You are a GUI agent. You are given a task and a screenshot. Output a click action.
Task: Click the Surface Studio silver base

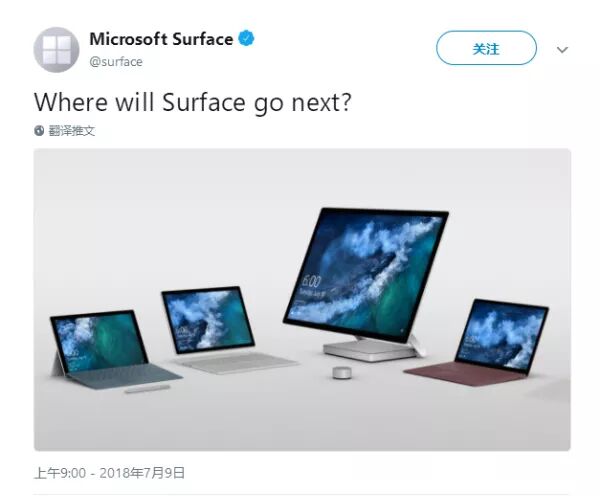point(369,351)
